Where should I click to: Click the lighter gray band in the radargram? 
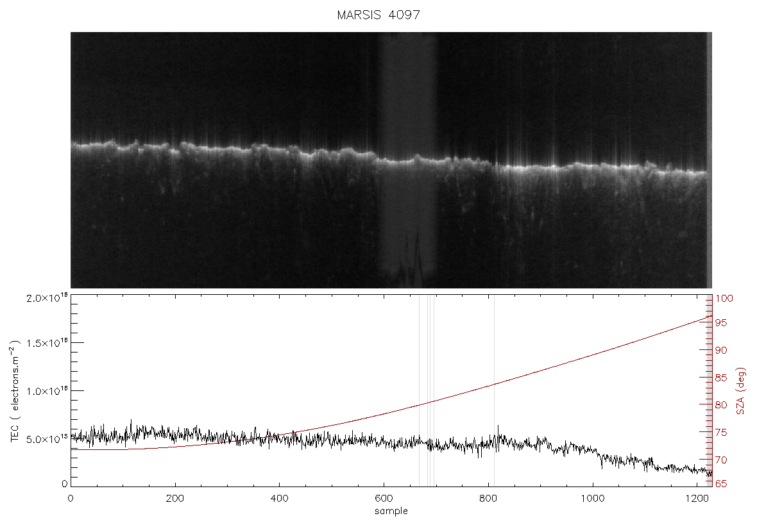(407, 160)
